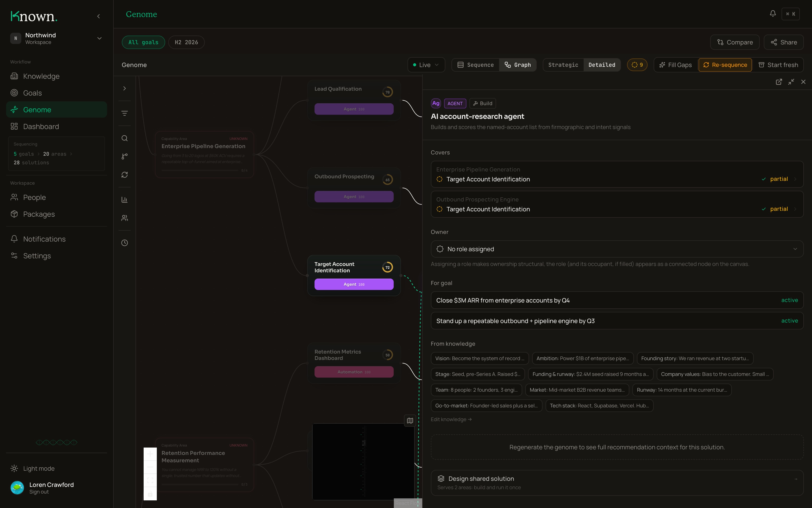Select the H2 2026 filter chip
Image resolution: width=812 pixels, height=508 pixels.
186,42
